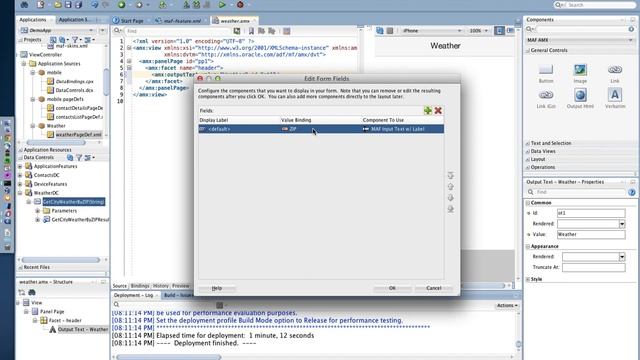
Task: Click the Value property field containing Weather
Action: coord(591,234)
